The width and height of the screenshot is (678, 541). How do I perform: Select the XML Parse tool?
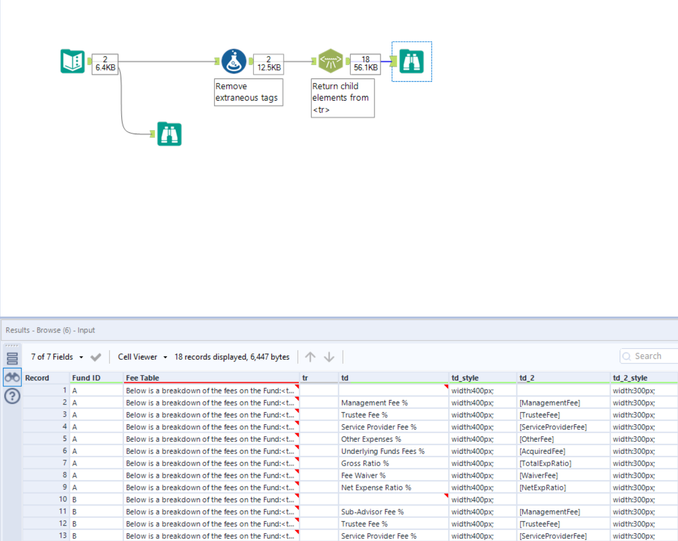[x=330, y=61]
